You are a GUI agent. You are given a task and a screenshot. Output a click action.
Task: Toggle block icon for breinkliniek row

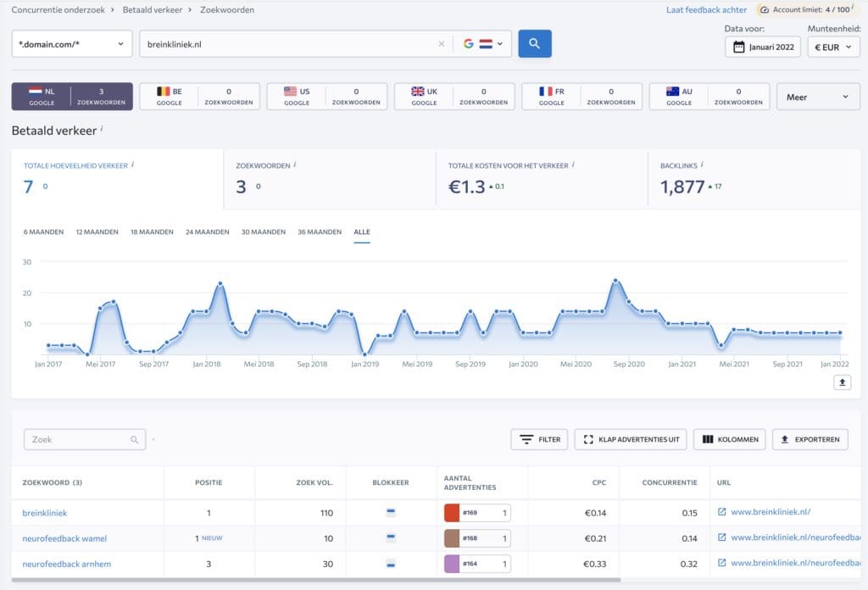(391, 512)
